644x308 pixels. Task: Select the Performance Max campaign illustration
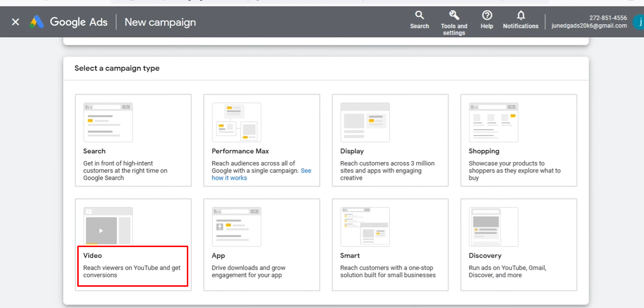(237, 122)
